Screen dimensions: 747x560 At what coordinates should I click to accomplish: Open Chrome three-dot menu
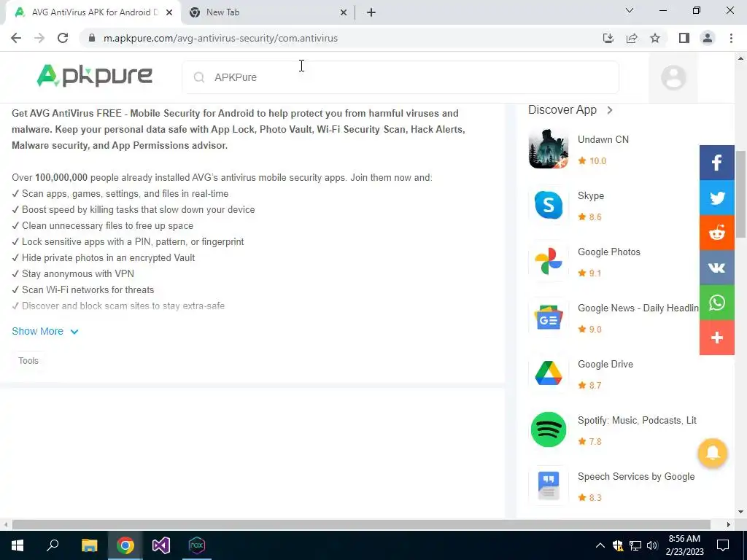click(x=731, y=38)
